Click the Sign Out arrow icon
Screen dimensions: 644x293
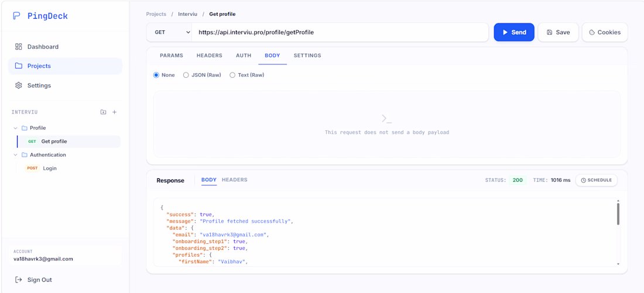click(x=19, y=280)
